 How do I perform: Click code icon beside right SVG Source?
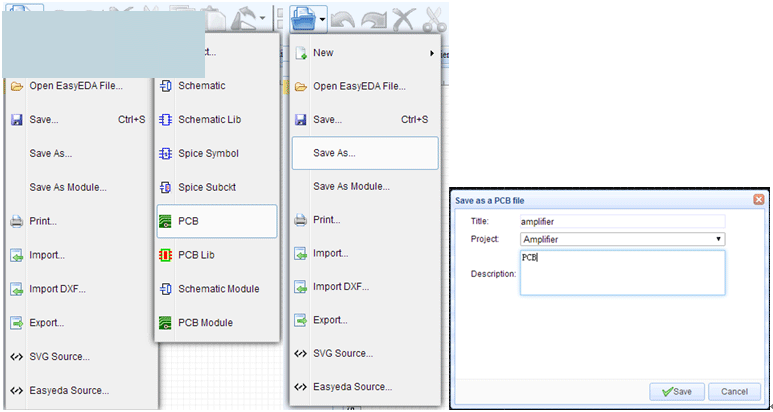300,353
